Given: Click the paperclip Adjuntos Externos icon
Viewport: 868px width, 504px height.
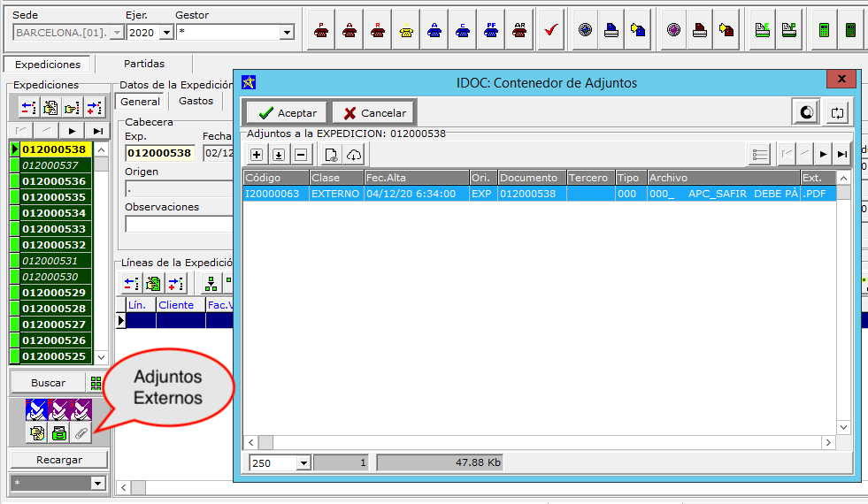Looking at the screenshot, I should pyautogui.click(x=81, y=433).
